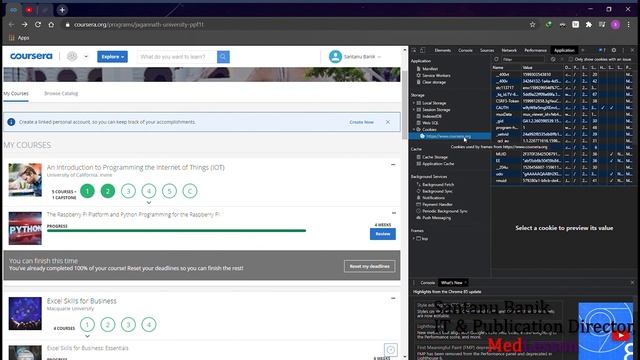Open IOT specialization title link
Image resolution: width=640 pixels, height=360 pixels.
click(136, 167)
